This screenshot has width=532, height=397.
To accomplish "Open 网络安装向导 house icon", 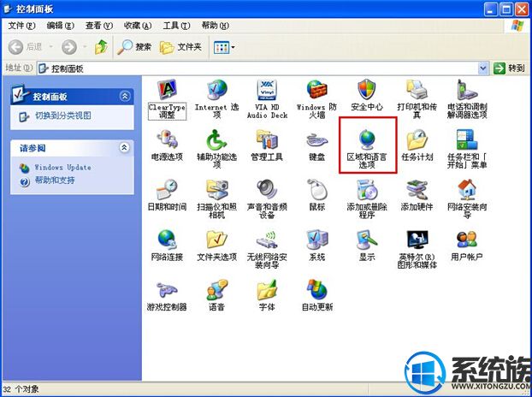I will click(467, 189).
